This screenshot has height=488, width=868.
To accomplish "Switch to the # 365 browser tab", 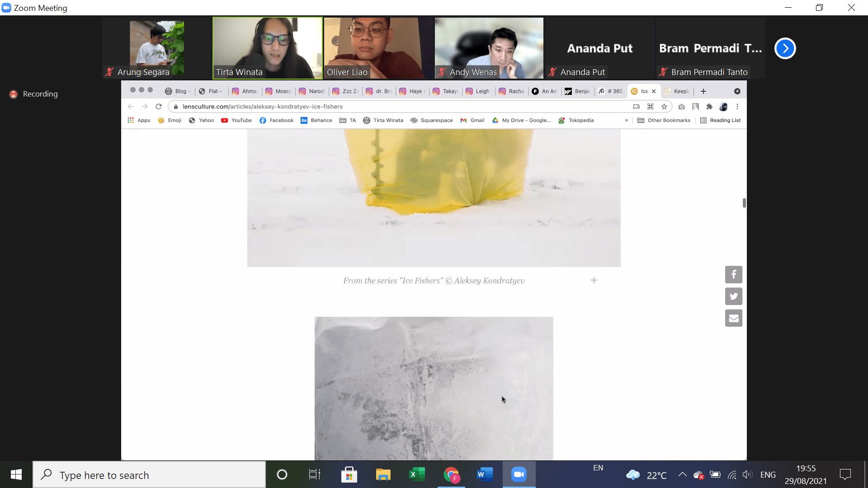I will point(611,91).
